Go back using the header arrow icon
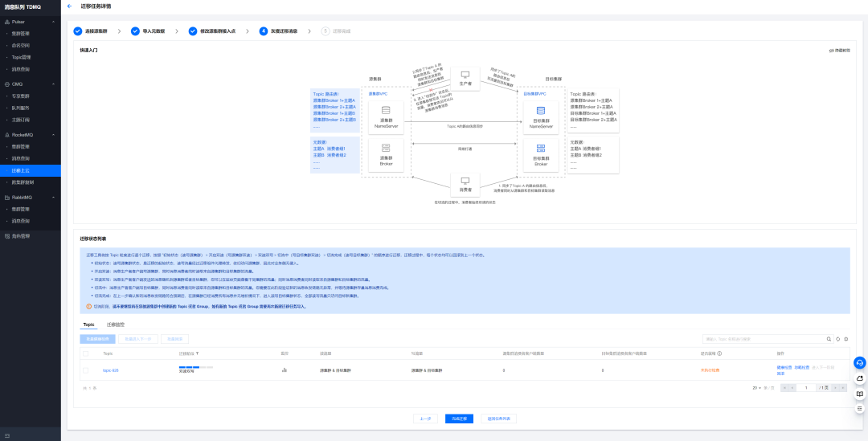Screen dimensions: 868x441 [69, 6]
